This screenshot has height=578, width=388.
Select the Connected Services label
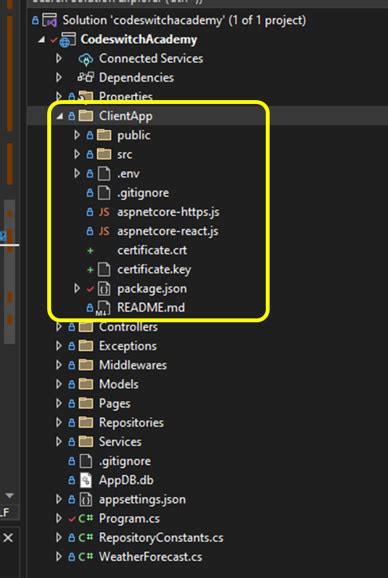coord(151,59)
